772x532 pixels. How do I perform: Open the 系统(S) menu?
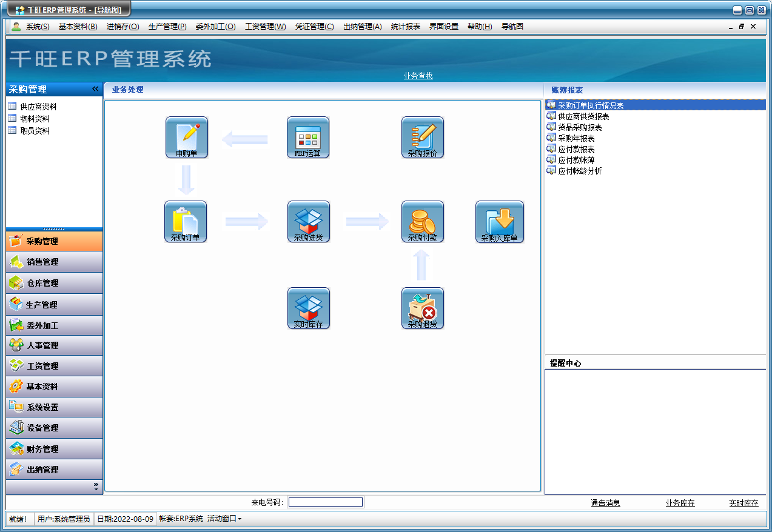coord(38,27)
